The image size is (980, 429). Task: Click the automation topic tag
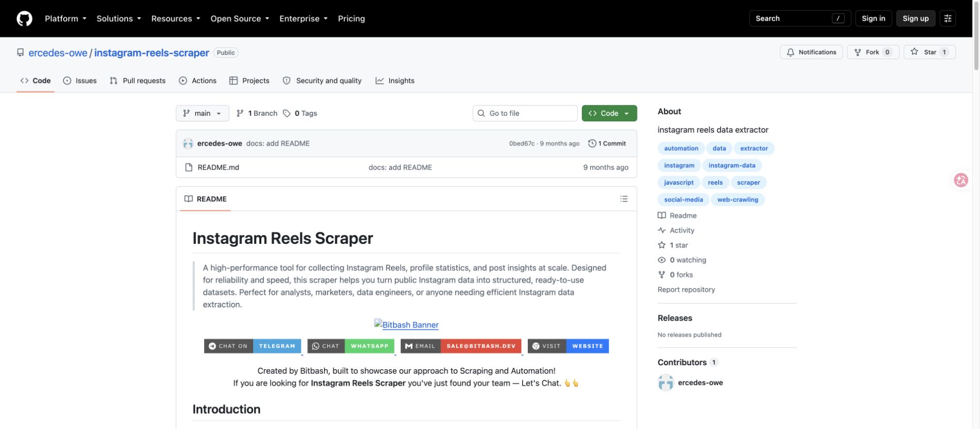(681, 148)
